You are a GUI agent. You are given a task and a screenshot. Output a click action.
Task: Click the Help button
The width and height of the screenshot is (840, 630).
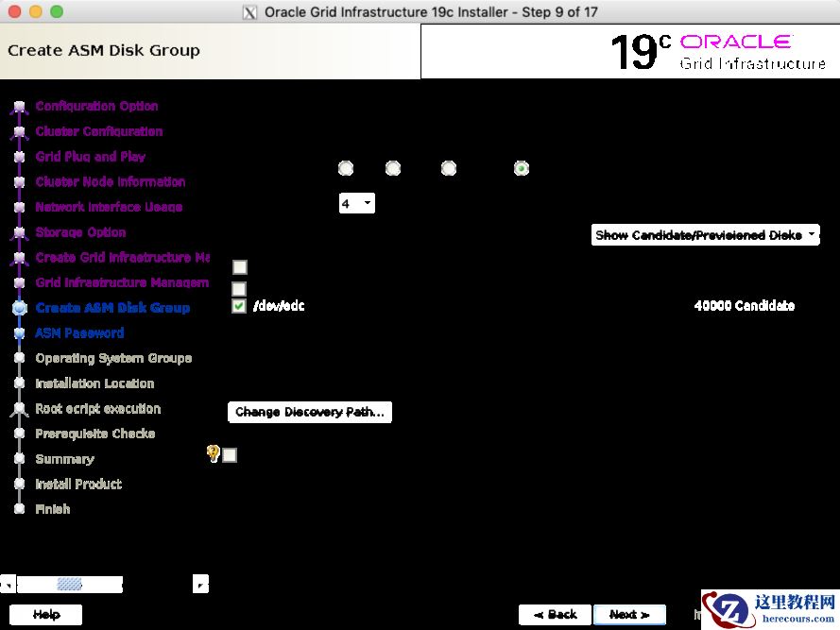pyautogui.click(x=46, y=615)
